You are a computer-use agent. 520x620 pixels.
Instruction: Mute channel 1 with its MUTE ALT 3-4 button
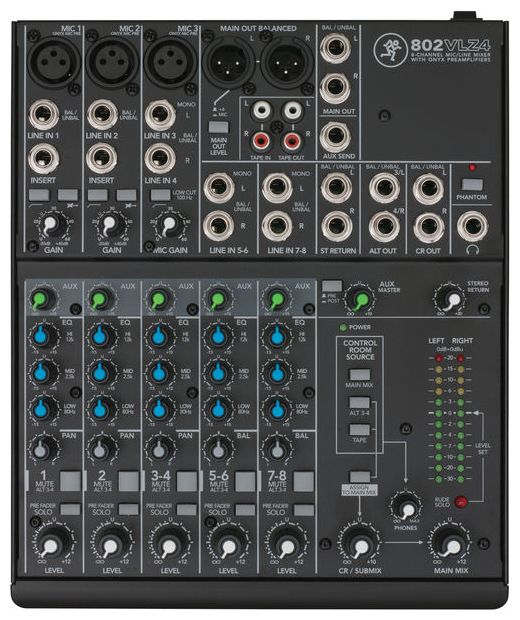tap(70, 481)
